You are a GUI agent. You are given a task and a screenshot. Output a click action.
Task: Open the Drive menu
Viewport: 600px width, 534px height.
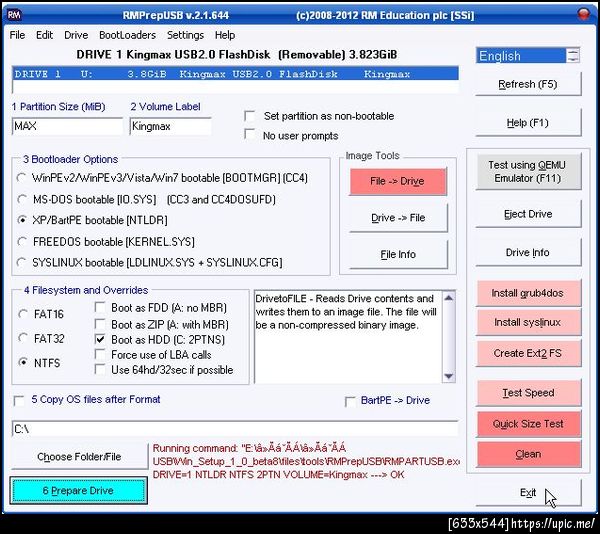click(x=76, y=35)
